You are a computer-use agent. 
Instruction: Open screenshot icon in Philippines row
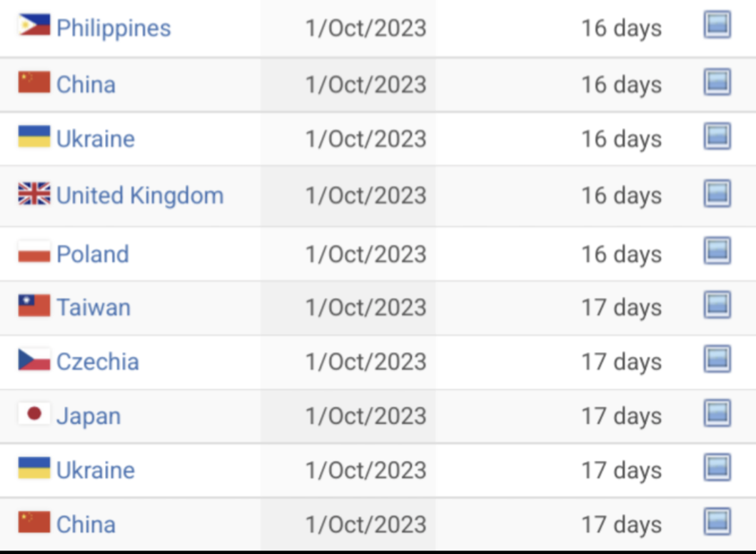[x=717, y=24]
